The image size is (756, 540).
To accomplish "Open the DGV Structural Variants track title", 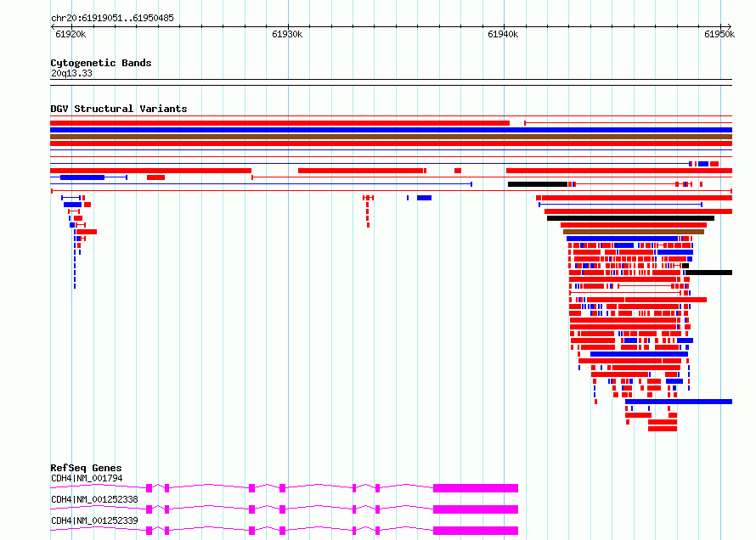I will point(119,109).
